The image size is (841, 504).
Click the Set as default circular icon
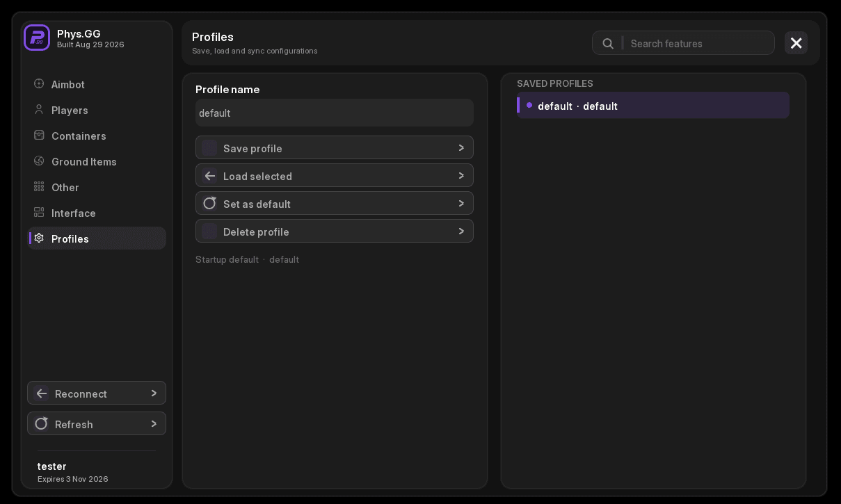point(209,204)
